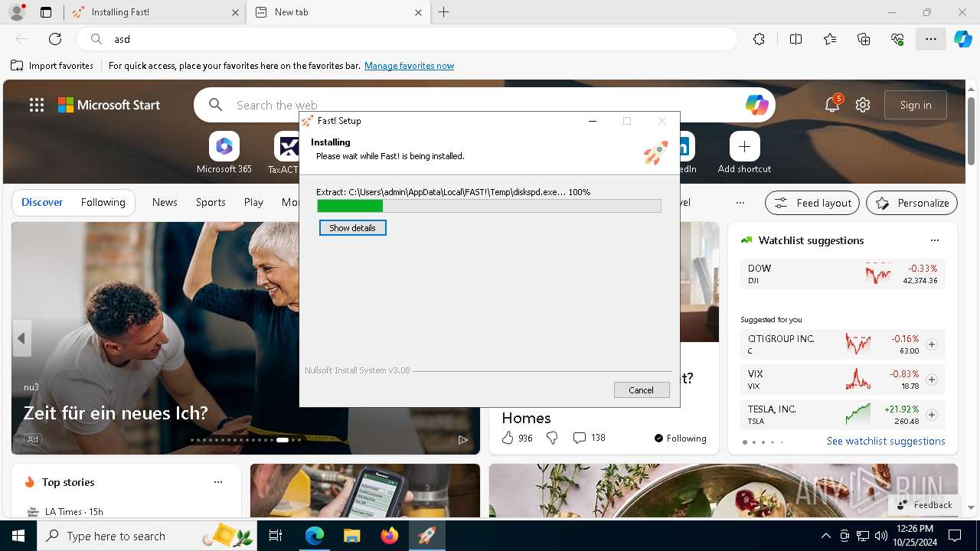Click Show details in Fast! Setup
This screenshot has width=980, height=551.
coord(353,228)
